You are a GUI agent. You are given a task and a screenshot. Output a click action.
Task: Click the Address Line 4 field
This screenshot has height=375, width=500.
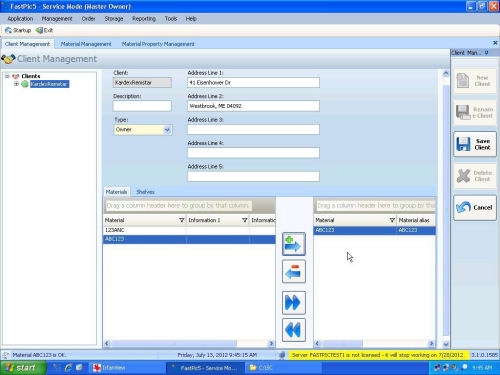click(x=253, y=153)
